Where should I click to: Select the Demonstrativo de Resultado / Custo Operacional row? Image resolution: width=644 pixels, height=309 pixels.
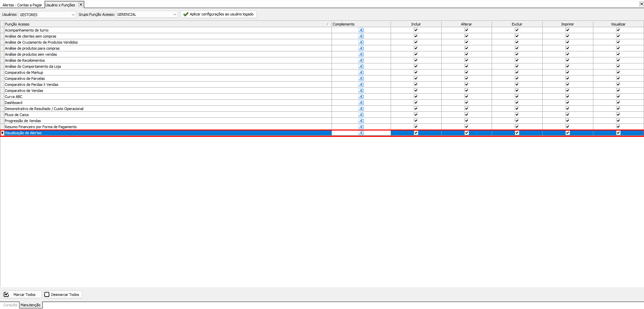pyautogui.click(x=44, y=109)
